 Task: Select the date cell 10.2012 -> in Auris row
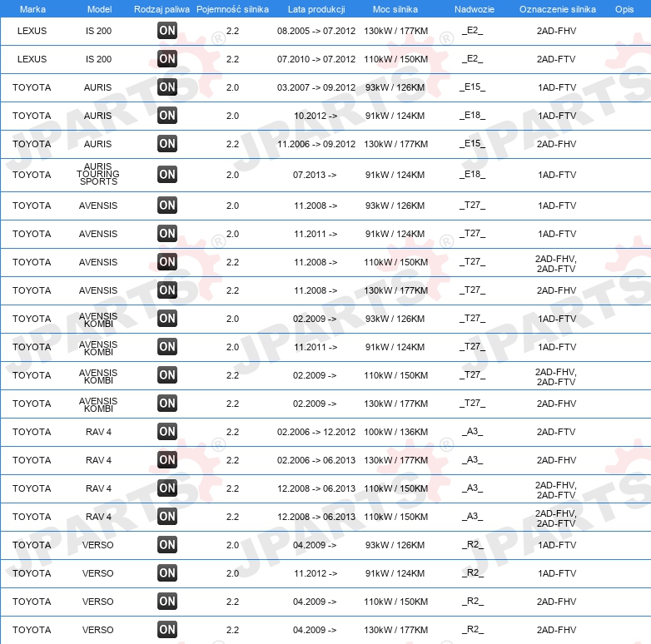[316, 116]
